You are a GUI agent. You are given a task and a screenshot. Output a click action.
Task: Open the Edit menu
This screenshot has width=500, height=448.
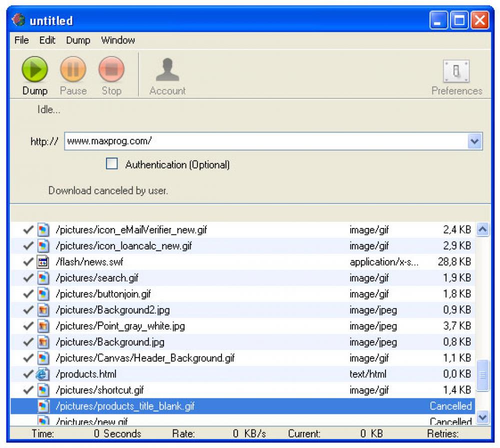pyautogui.click(x=47, y=40)
